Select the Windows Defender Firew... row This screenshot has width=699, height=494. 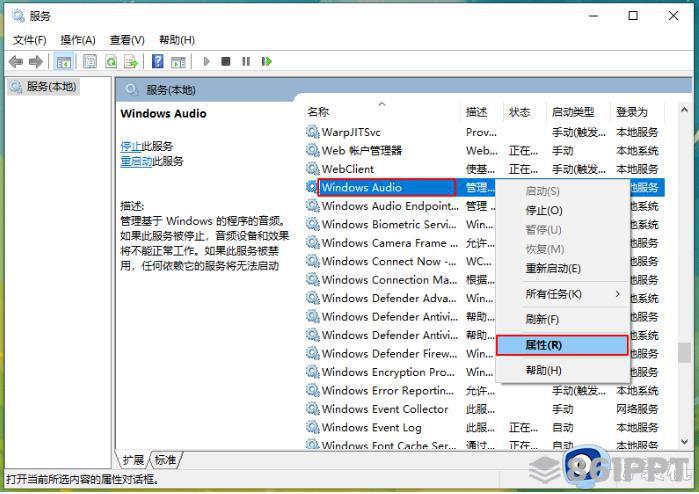pos(485,354)
